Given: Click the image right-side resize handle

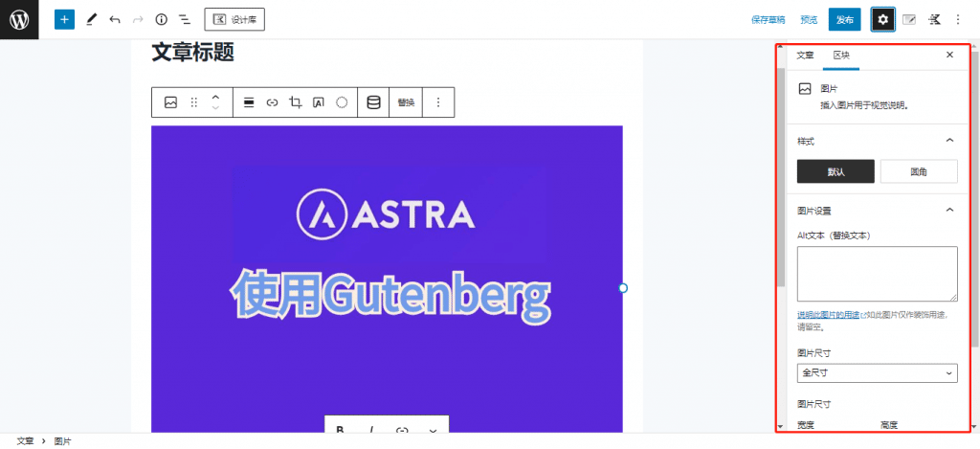Looking at the screenshot, I should (x=622, y=288).
